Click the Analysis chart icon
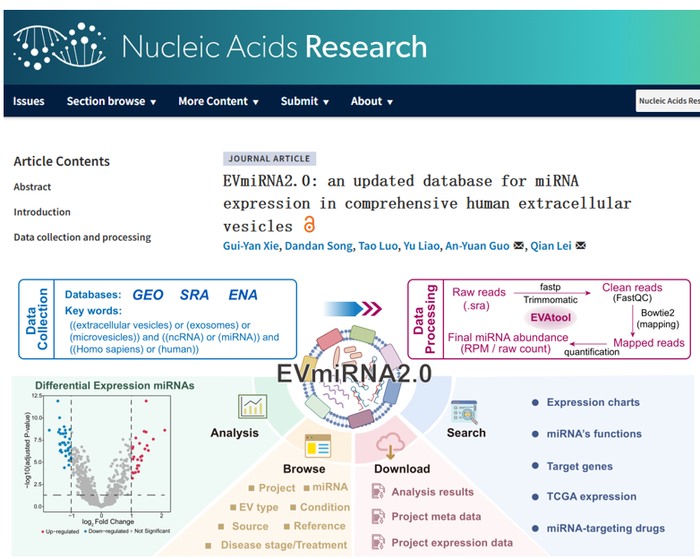The width and height of the screenshot is (700, 559). 252,406
